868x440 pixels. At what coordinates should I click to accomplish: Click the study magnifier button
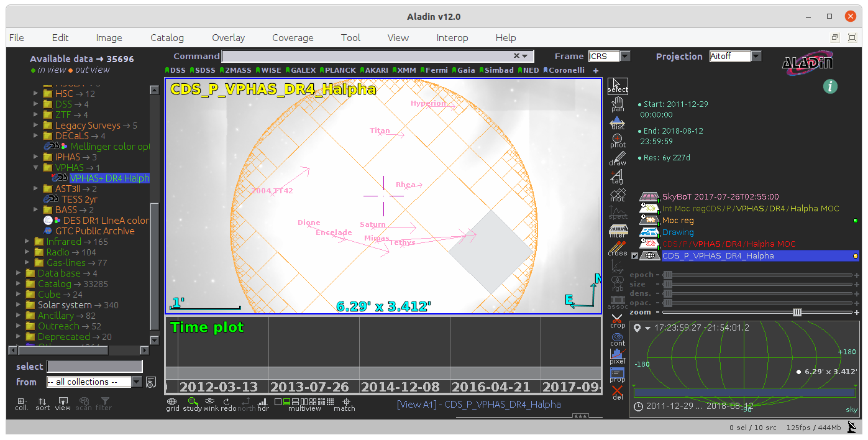pos(193,404)
